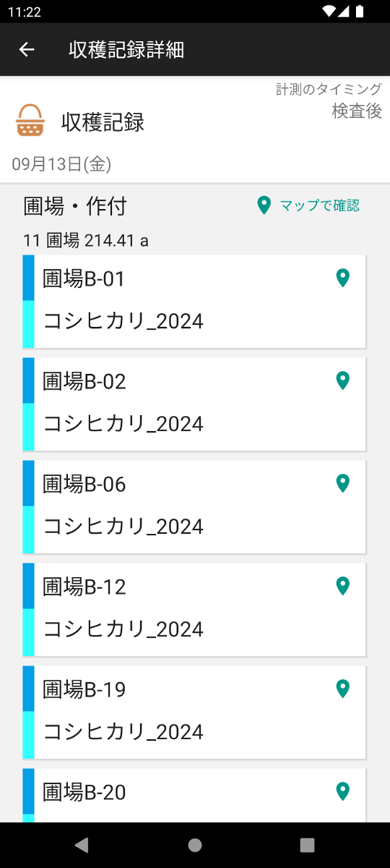Tap Android home navigation button
This screenshot has width=390, height=868.
(195, 845)
